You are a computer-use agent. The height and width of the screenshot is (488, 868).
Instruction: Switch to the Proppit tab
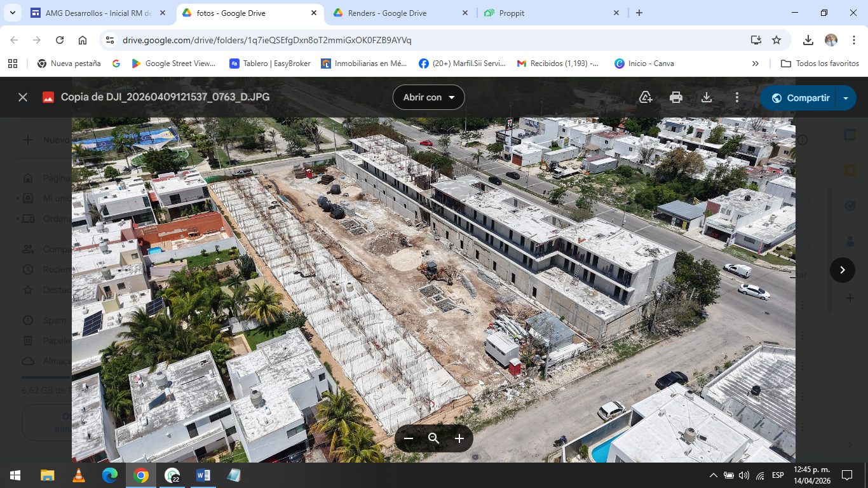point(553,13)
